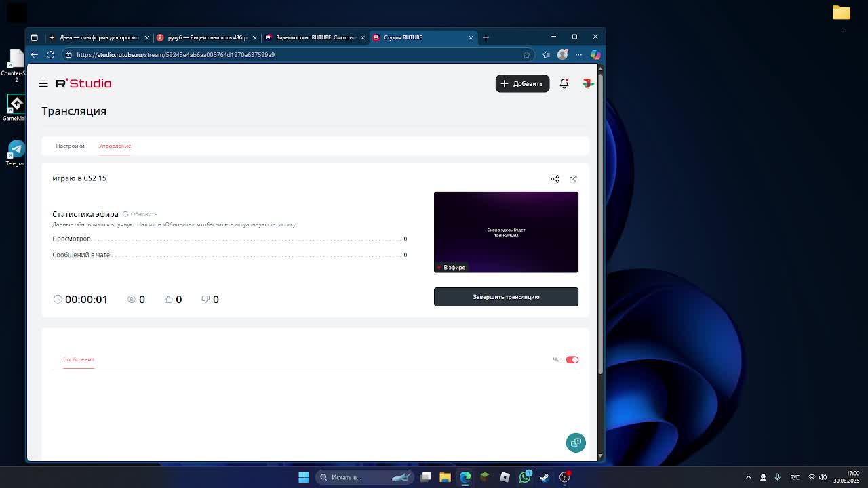Open the browser favorites list
Viewport: 868px width, 488px height.
point(546,54)
